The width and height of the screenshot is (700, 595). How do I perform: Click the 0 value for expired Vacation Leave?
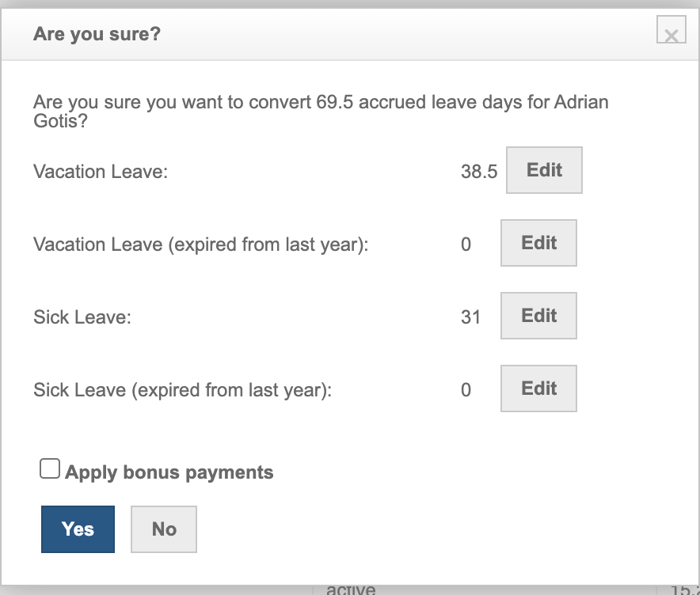[x=466, y=244]
